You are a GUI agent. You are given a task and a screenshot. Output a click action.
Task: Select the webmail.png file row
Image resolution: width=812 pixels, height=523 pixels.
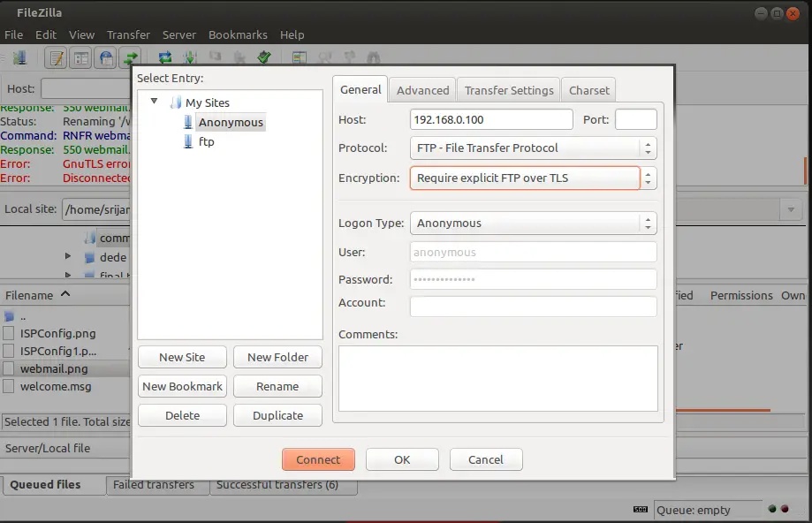(65, 368)
